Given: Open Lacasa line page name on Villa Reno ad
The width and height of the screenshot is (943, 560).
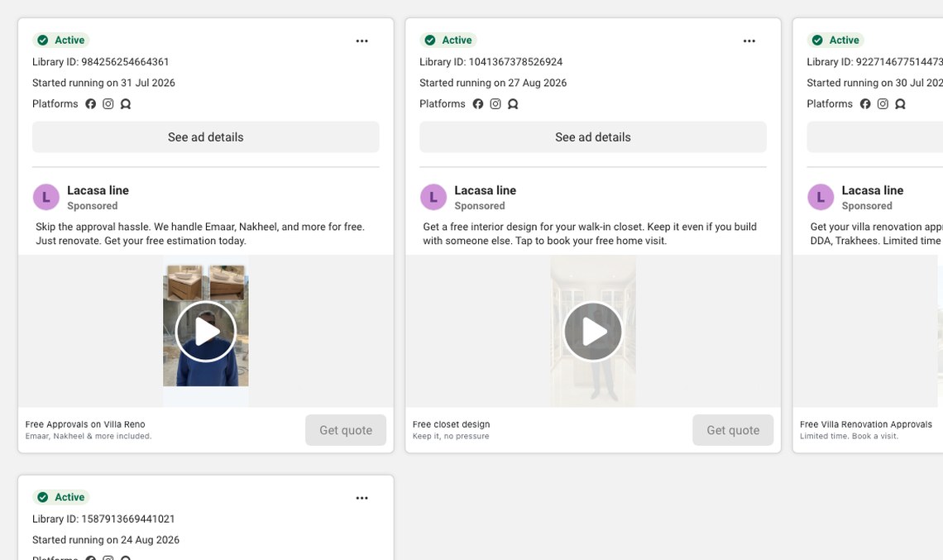Looking at the screenshot, I should click(98, 191).
